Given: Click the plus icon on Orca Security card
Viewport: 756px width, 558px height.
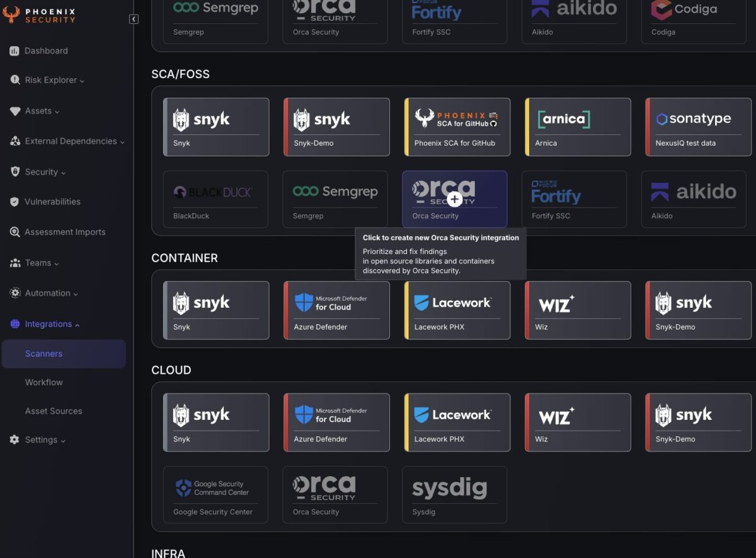Looking at the screenshot, I should coord(454,199).
